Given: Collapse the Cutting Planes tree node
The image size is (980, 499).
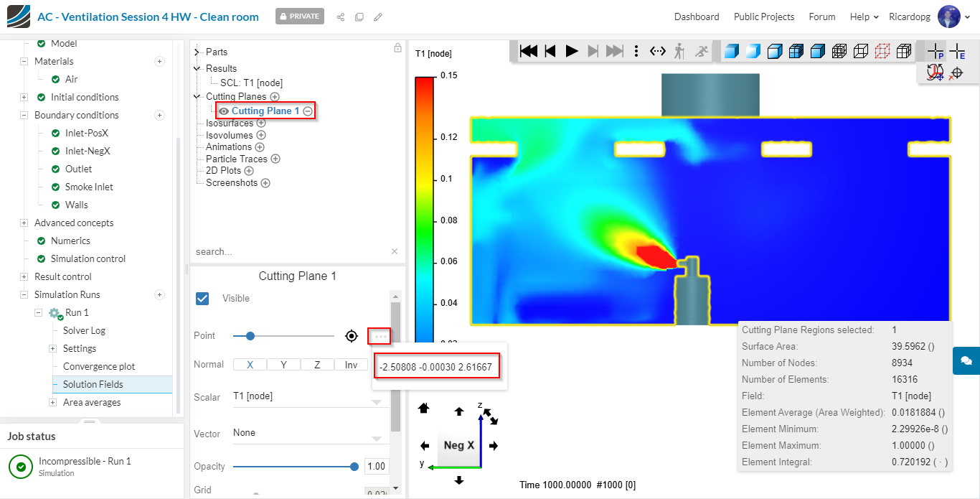Looking at the screenshot, I should (x=197, y=97).
